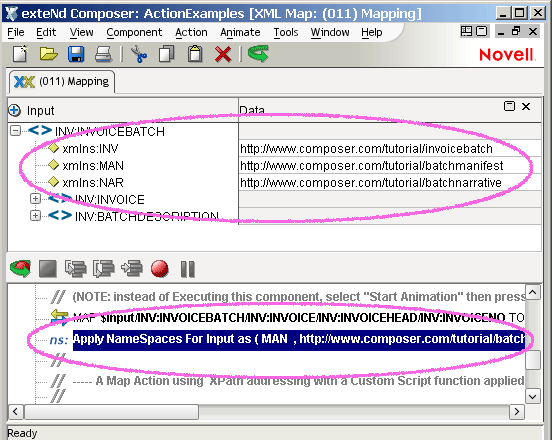The height and width of the screenshot is (440, 552).
Task: Click the ns: icon of Apply NameSpaces action
Action: [x=58, y=340]
